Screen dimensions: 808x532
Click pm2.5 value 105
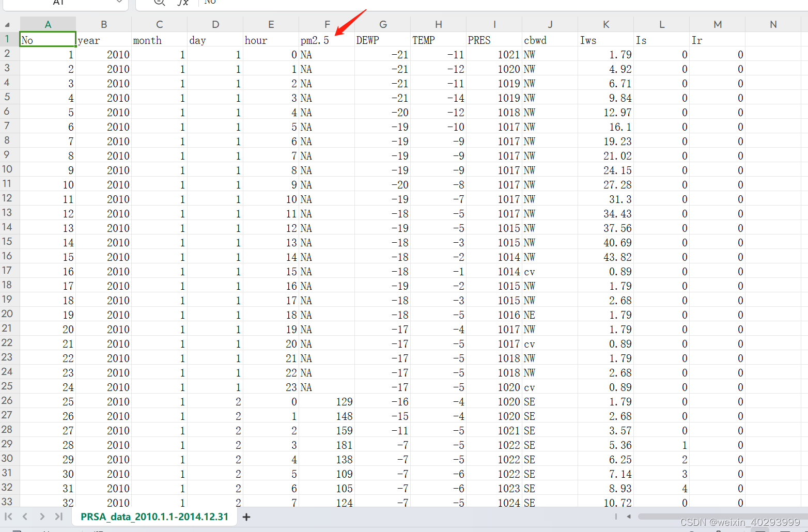pos(327,488)
